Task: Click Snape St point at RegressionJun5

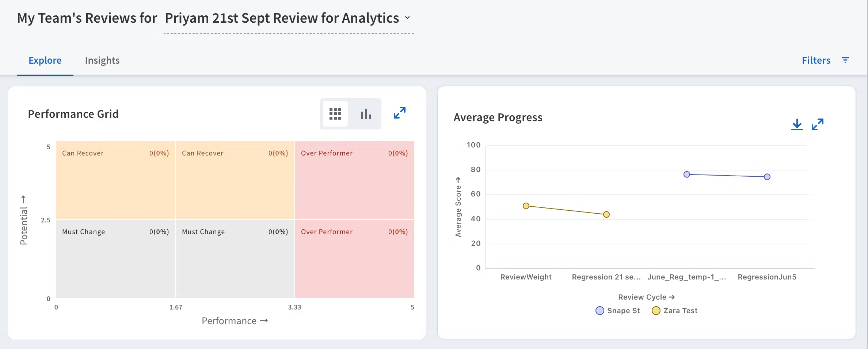Action: click(x=767, y=177)
